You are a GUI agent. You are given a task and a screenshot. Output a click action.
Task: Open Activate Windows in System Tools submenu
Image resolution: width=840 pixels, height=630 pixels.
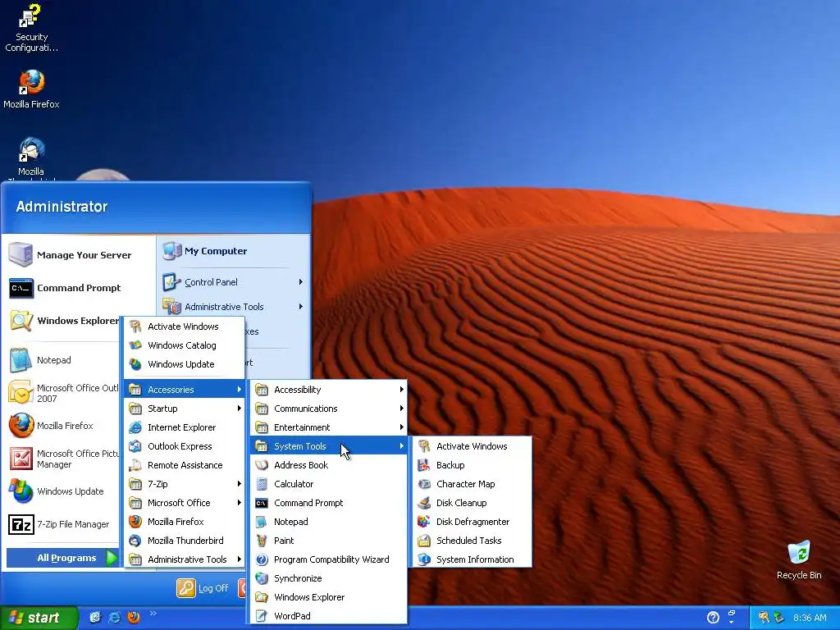click(x=472, y=446)
